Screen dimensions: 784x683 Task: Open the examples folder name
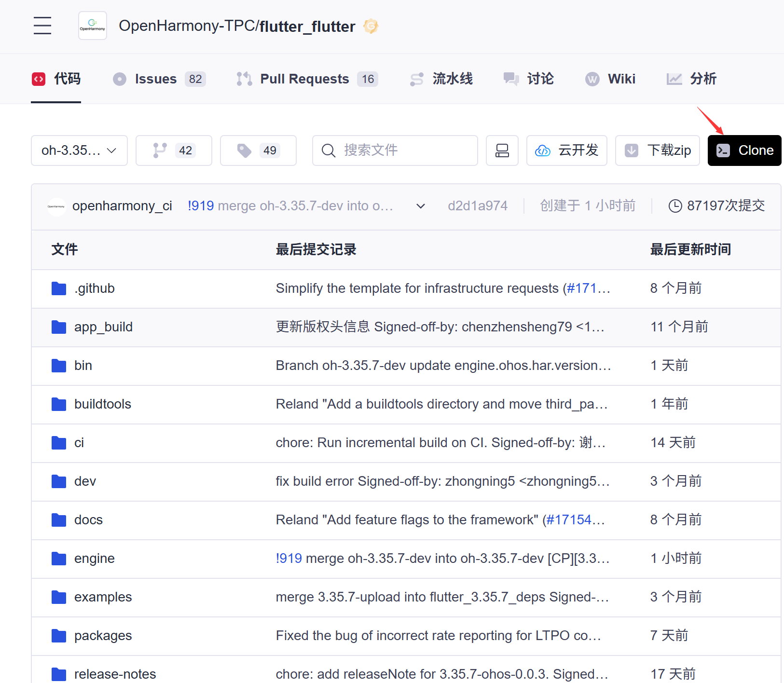(x=103, y=597)
